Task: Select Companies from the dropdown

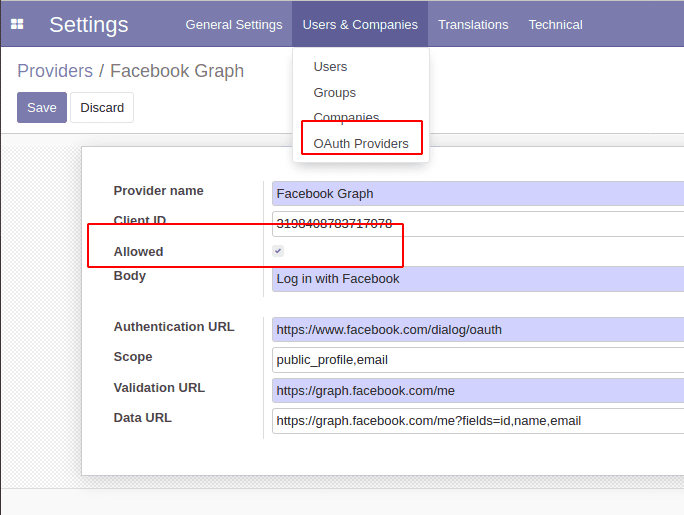Action: point(346,117)
